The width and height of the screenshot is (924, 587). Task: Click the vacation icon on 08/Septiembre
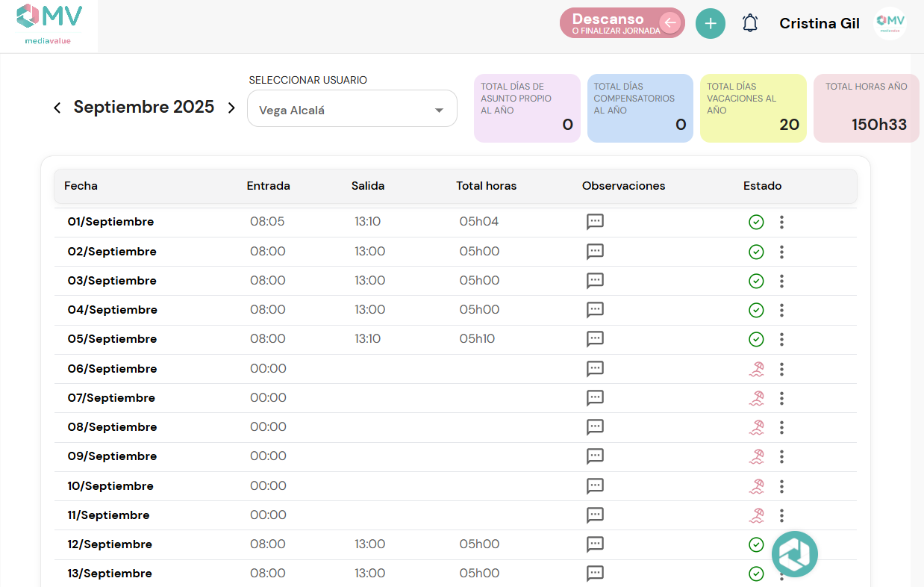point(756,427)
